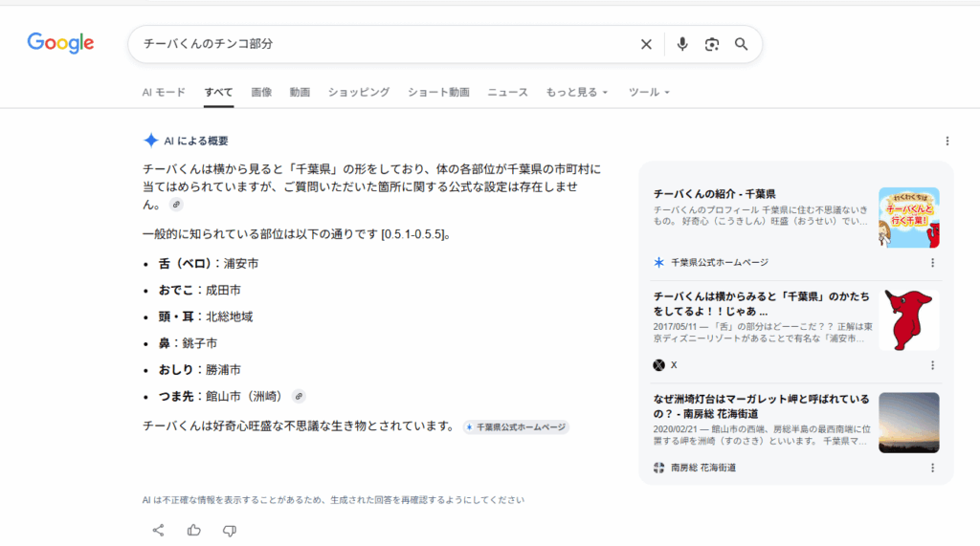Open the 画像 tab

click(261, 93)
